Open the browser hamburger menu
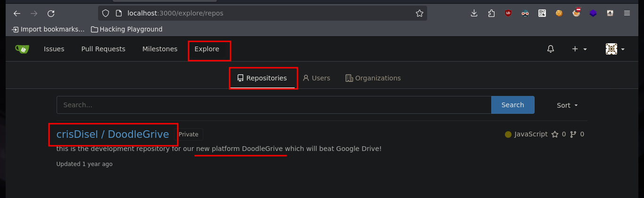The width and height of the screenshot is (644, 198). (x=627, y=13)
